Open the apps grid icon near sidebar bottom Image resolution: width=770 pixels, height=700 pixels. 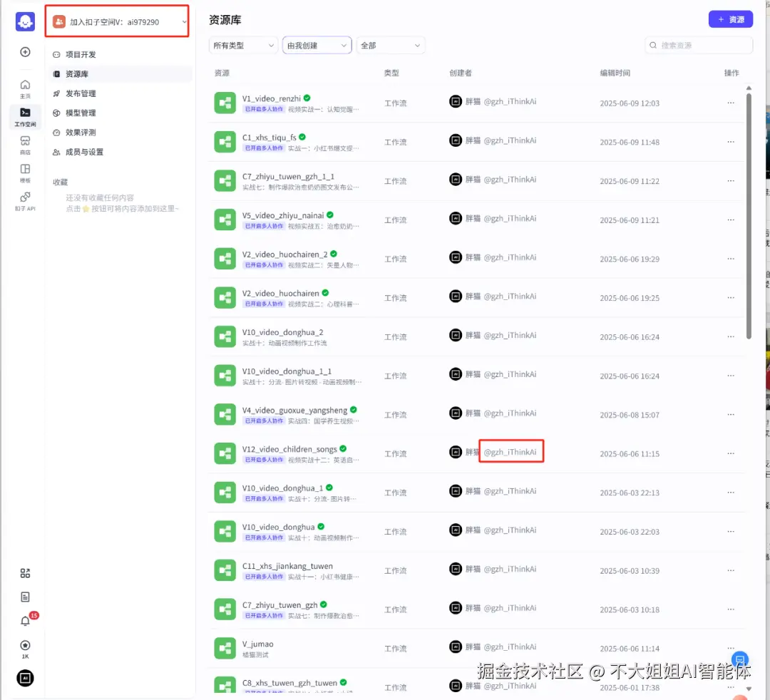tap(25, 572)
